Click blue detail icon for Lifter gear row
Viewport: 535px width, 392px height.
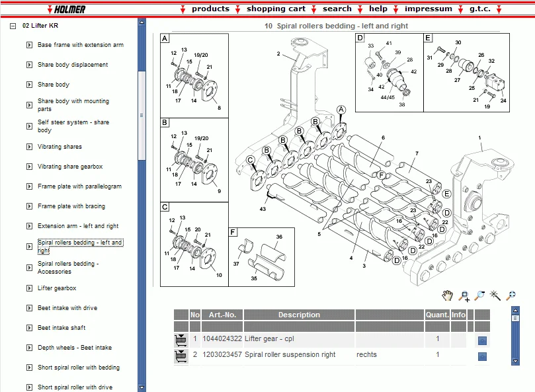pyautogui.click(x=482, y=340)
